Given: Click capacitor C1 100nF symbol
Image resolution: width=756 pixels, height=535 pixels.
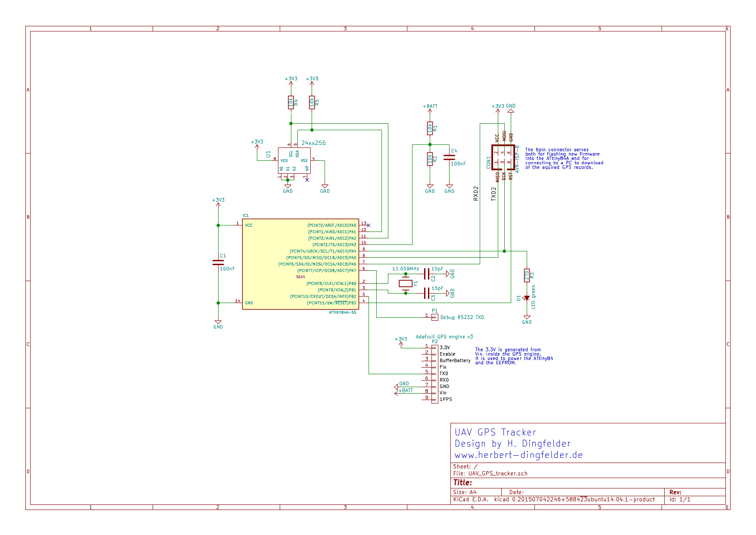Looking at the screenshot, I should [x=218, y=262].
